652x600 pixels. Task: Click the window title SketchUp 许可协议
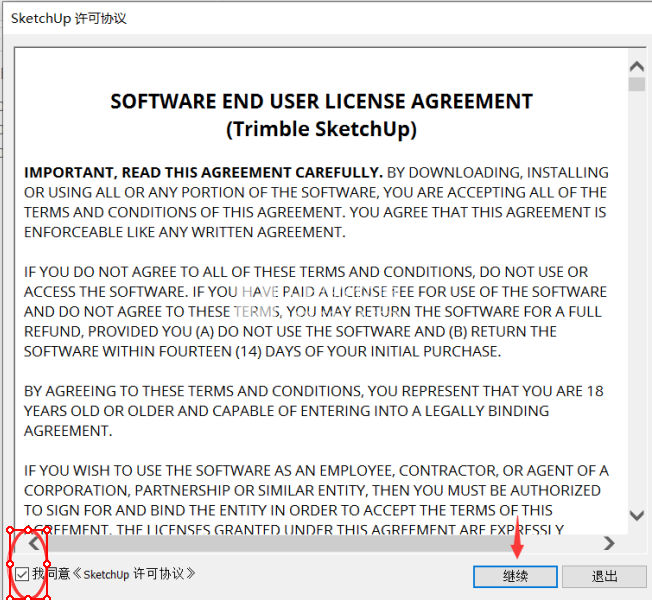[69, 19]
